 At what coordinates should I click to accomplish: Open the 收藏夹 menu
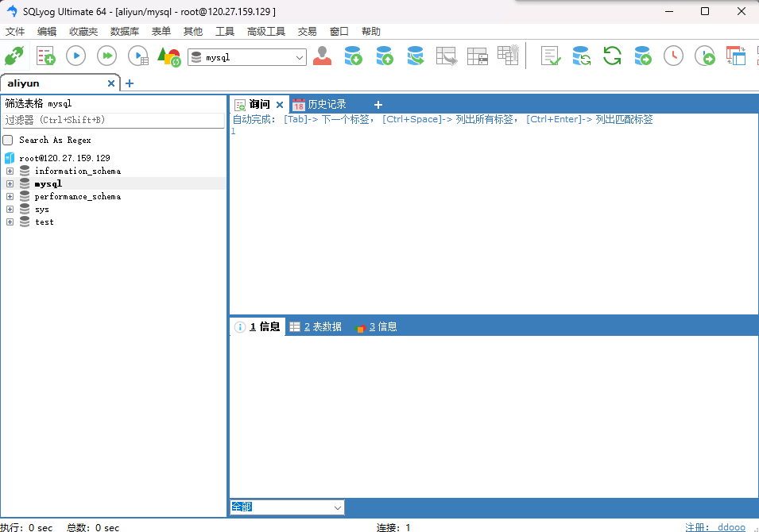83,32
